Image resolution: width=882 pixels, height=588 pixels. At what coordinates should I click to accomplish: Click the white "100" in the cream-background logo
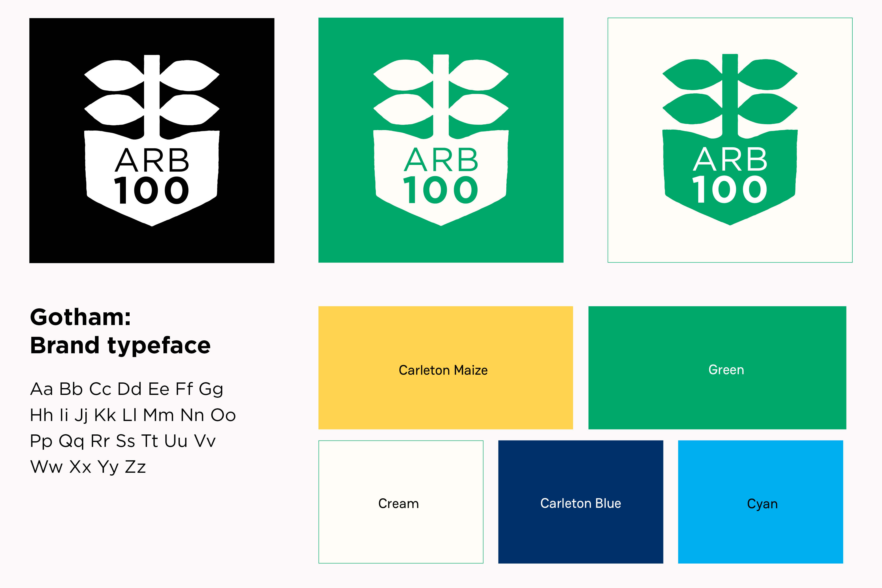(x=730, y=190)
